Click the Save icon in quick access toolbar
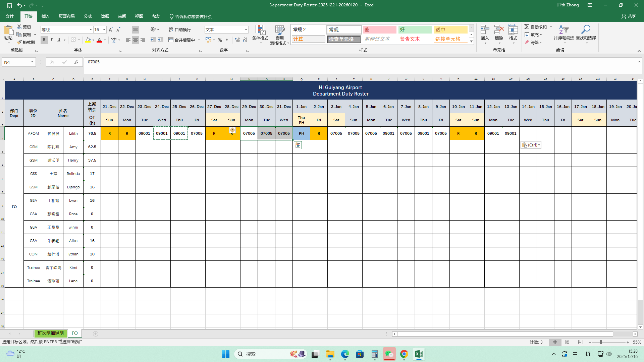The image size is (644, 362). point(9,5)
